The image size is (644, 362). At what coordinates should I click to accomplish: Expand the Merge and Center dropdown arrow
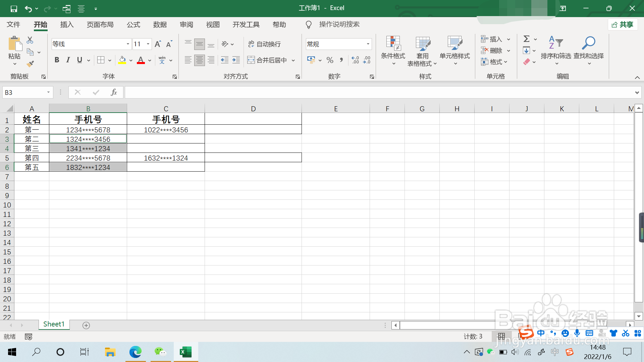[293, 60]
